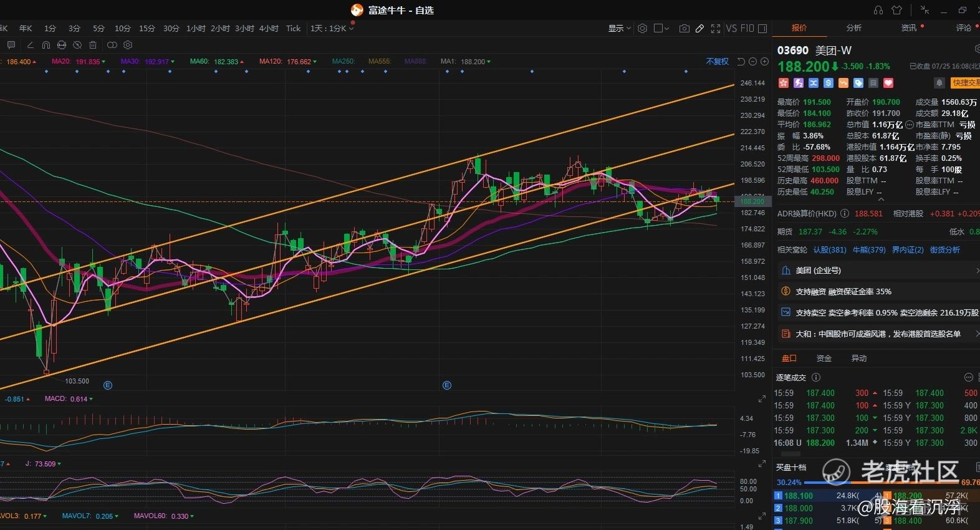Switch to the 报价 tab
Viewport: 980px width, 530px height.
point(799,27)
